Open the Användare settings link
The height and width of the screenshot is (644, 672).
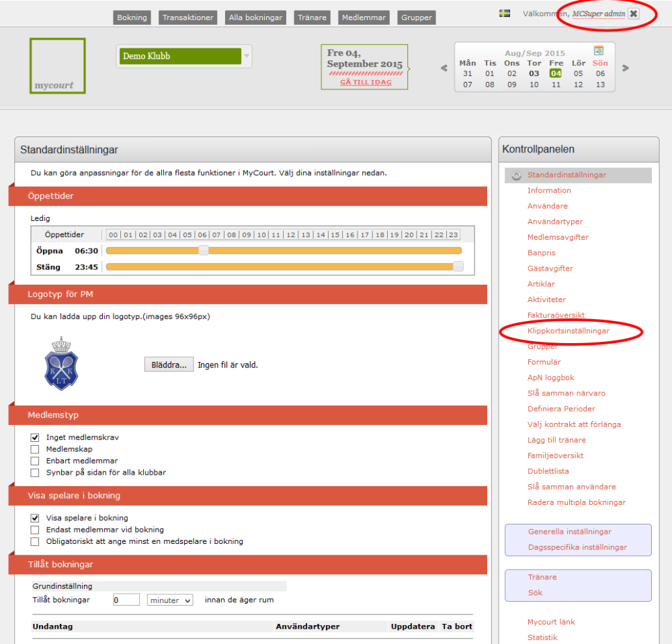tap(547, 206)
